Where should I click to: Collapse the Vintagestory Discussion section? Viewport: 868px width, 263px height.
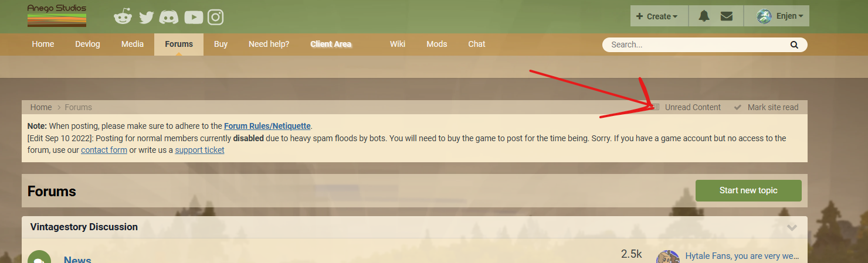(x=792, y=227)
